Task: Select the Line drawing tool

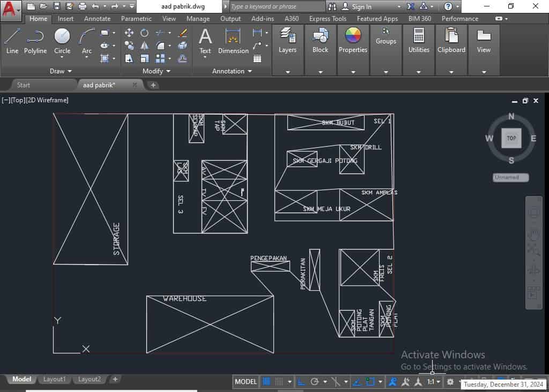Action: click(x=12, y=41)
